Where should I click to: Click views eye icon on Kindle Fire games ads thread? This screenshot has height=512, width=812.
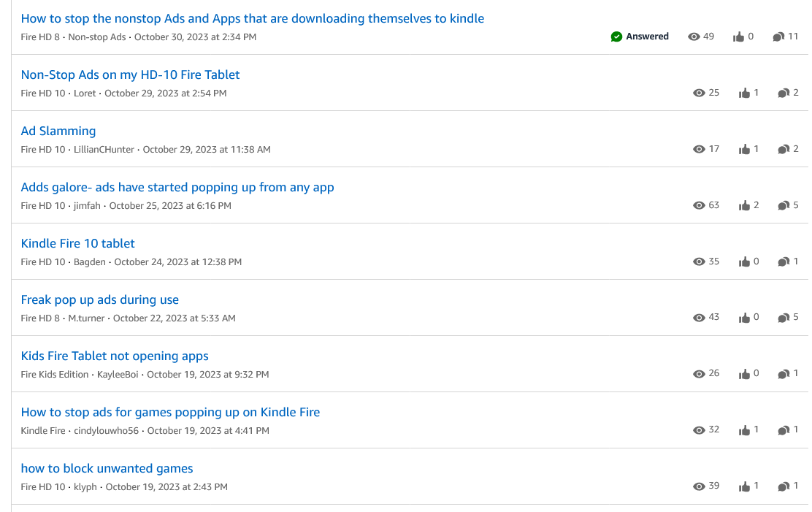point(699,430)
